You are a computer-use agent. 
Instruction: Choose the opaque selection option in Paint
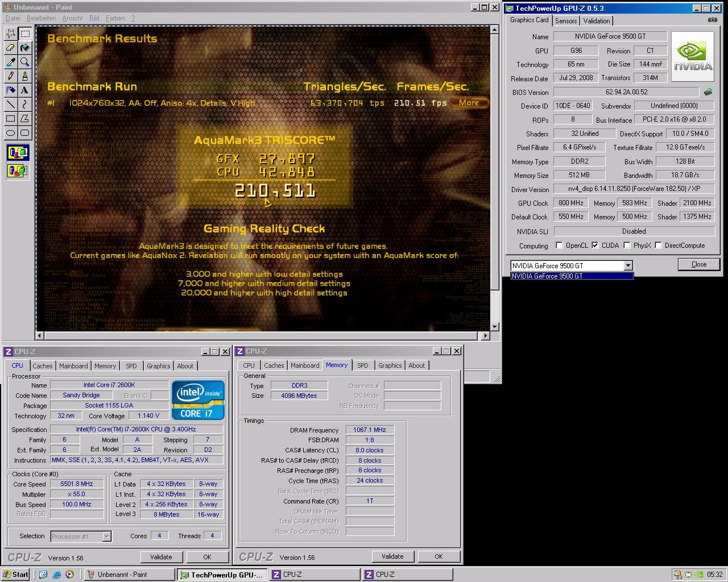pos(18,152)
